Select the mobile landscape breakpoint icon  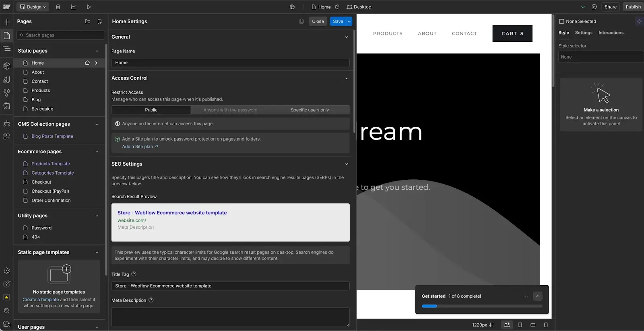pyautogui.click(x=533, y=325)
